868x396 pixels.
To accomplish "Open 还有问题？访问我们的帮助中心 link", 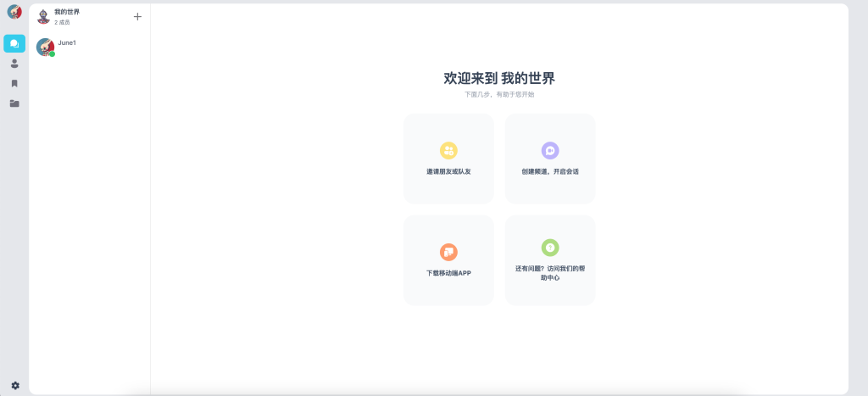I will point(550,273).
